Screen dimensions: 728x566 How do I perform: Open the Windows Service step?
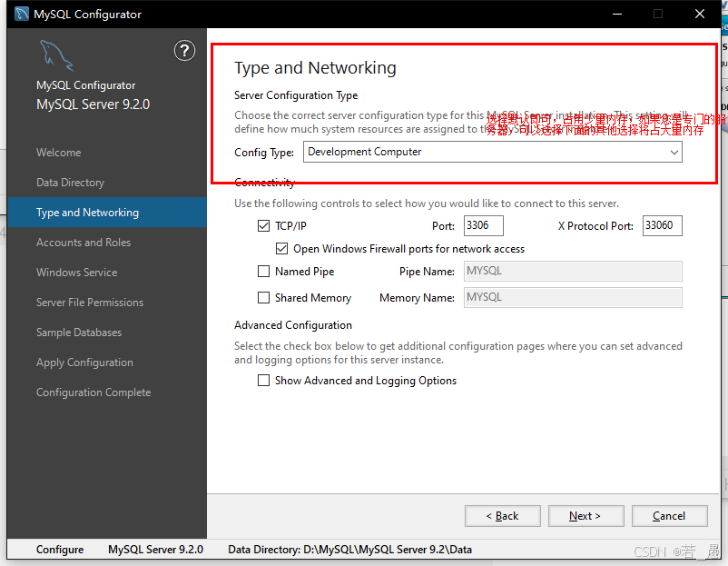tap(77, 273)
